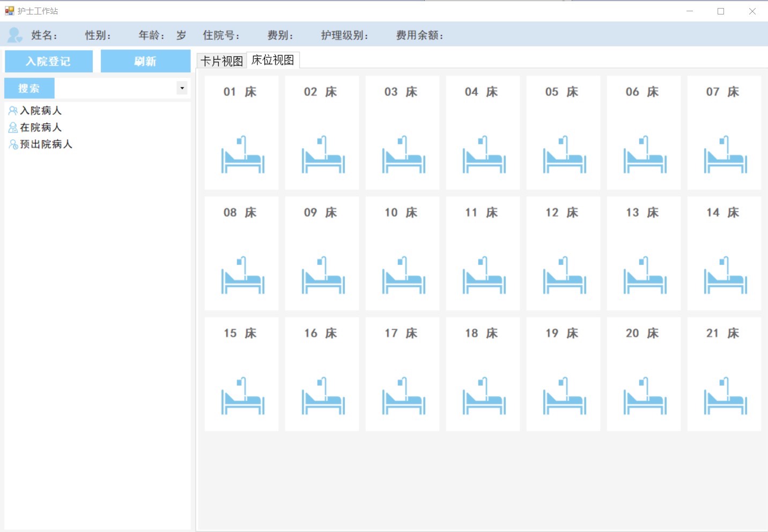Click the 搜索 button
The height and width of the screenshot is (532, 768).
pos(29,88)
